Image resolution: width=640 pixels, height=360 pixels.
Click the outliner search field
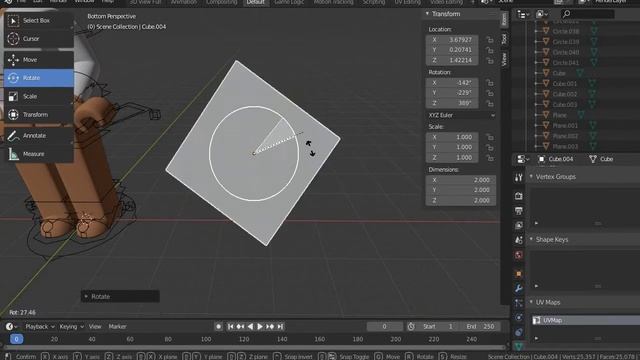587,14
